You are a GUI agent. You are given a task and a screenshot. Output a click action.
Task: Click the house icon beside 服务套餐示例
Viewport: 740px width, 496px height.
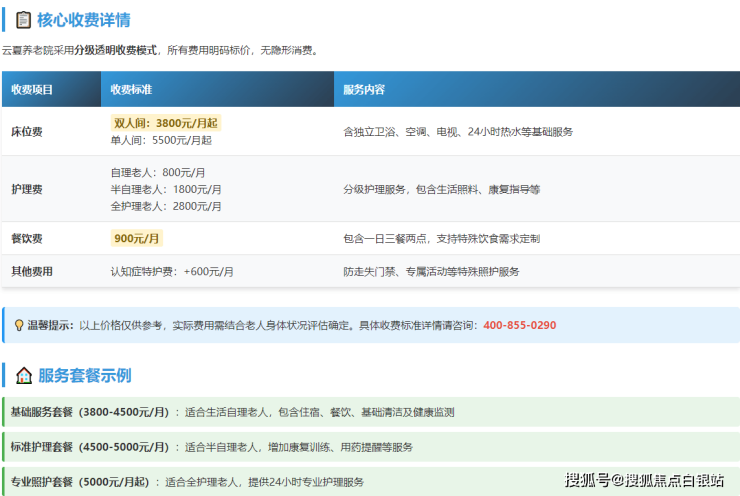click(x=24, y=376)
